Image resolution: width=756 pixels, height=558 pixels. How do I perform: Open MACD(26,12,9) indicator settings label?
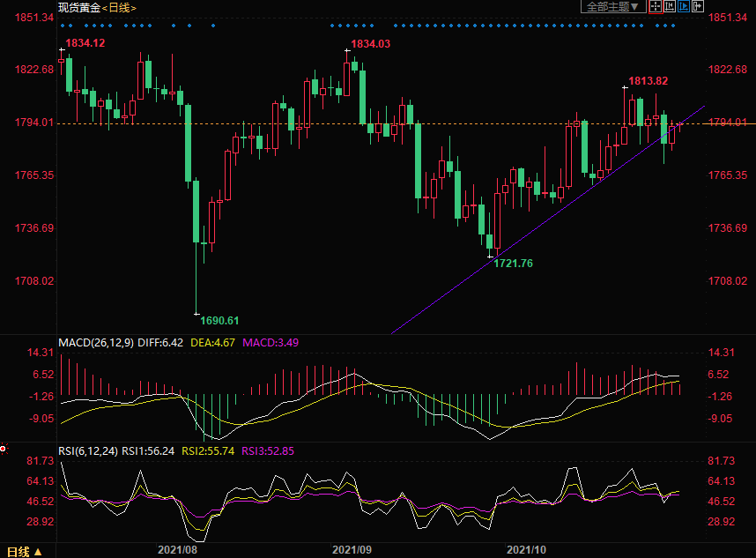point(95,342)
